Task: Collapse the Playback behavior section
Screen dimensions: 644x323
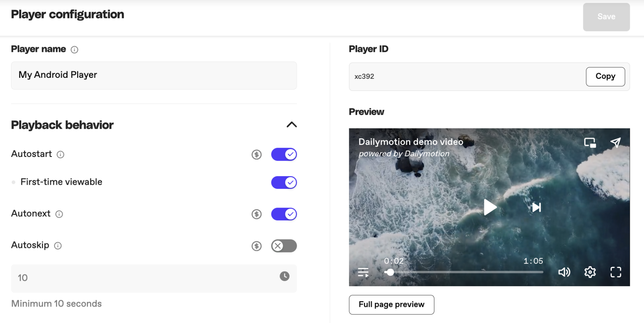Action: click(x=291, y=124)
